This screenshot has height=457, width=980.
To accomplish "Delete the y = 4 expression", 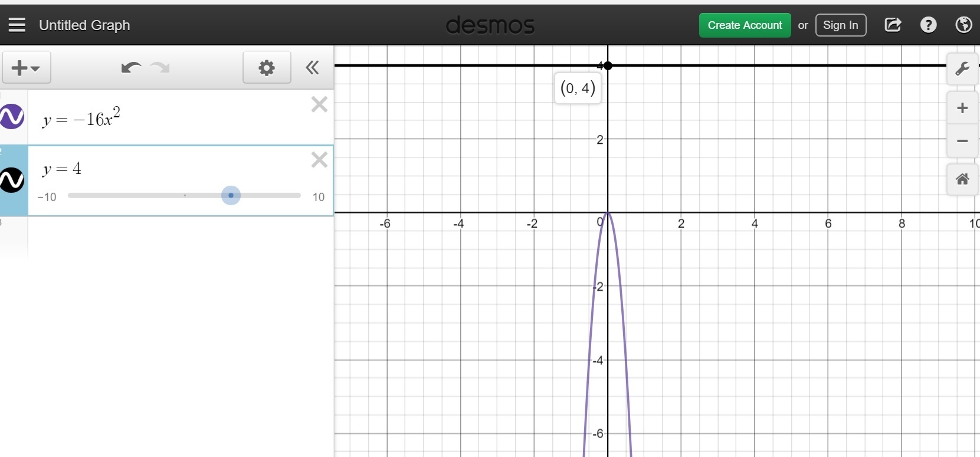I will (319, 160).
